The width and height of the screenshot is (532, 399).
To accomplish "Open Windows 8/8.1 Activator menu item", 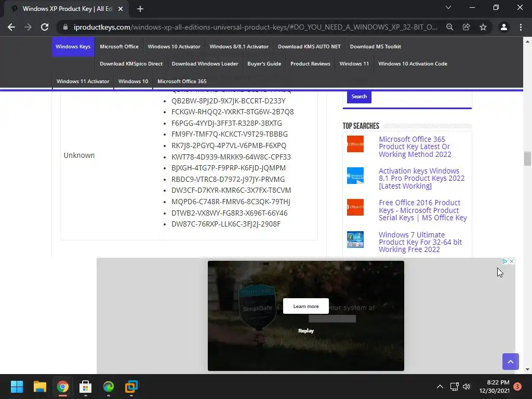I will [239, 46].
